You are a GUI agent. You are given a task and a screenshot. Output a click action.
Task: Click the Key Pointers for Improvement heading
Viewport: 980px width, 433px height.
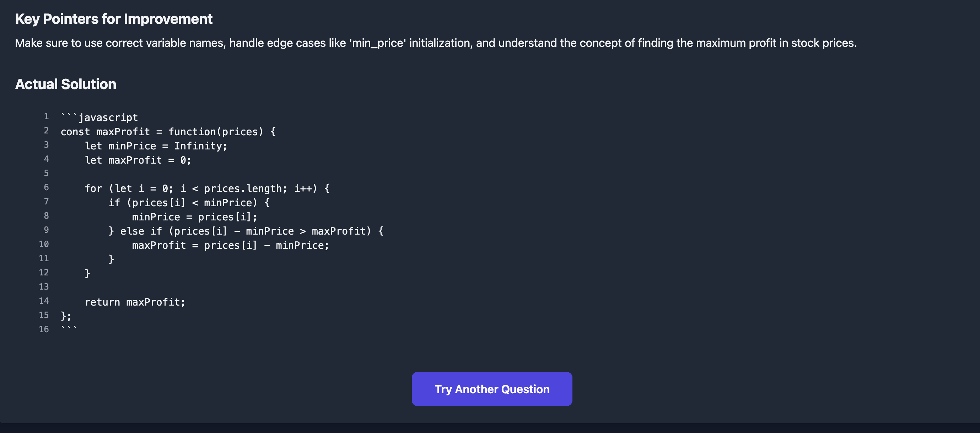(x=113, y=19)
